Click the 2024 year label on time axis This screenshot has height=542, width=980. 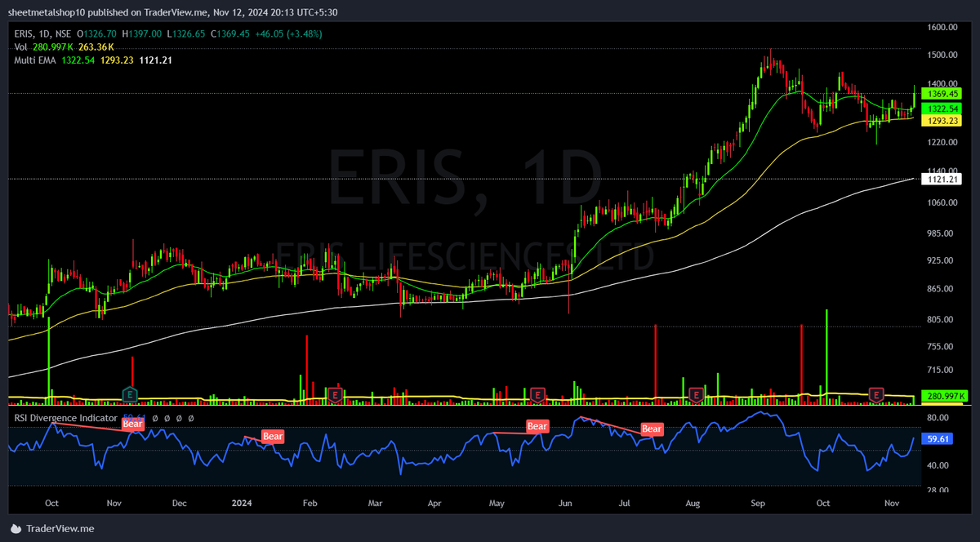click(243, 504)
